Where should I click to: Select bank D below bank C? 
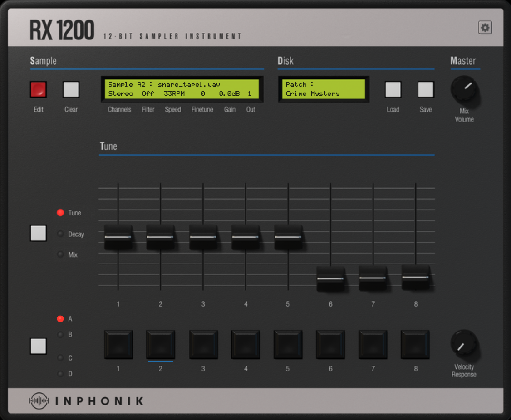tap(60, 373)
